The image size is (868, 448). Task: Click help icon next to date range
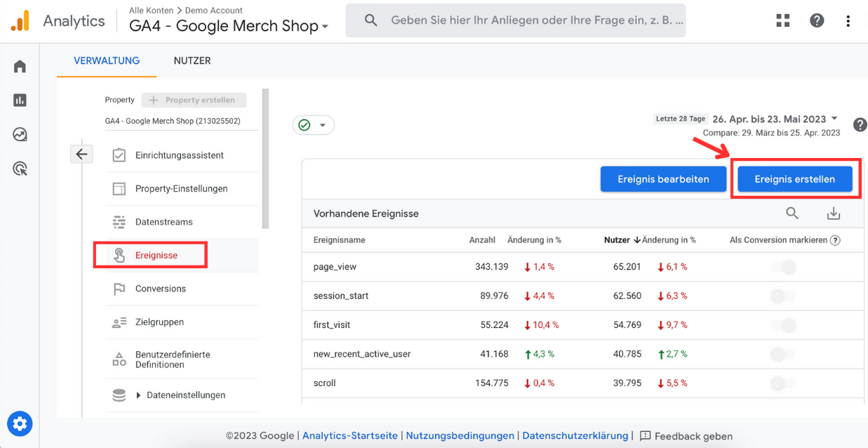coord(860,125)
